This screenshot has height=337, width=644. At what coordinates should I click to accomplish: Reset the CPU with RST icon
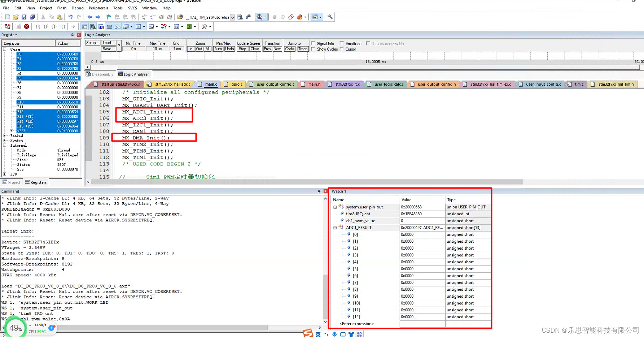8,26
